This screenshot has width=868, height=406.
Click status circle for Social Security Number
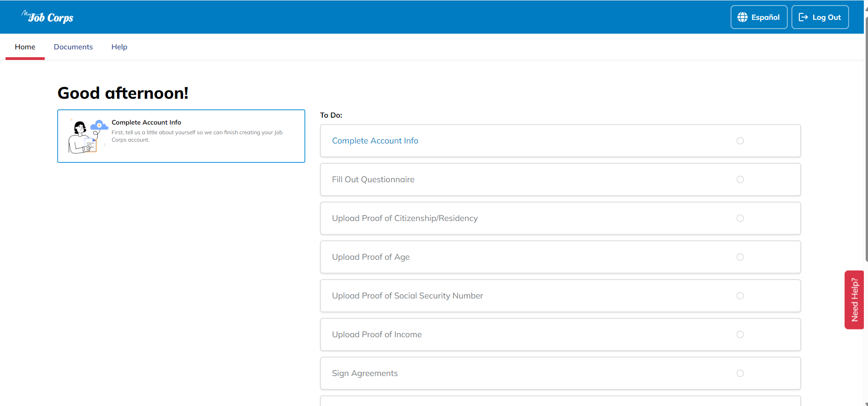[x=740, y=296]
